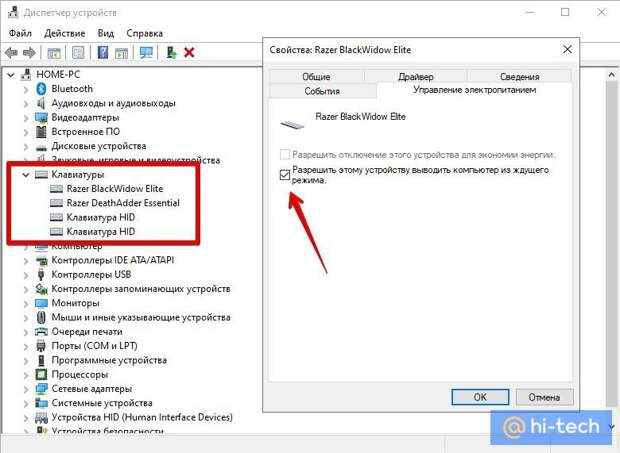
Task: Click the Контроллеры USB icon
Action: [x=41, y=274]
